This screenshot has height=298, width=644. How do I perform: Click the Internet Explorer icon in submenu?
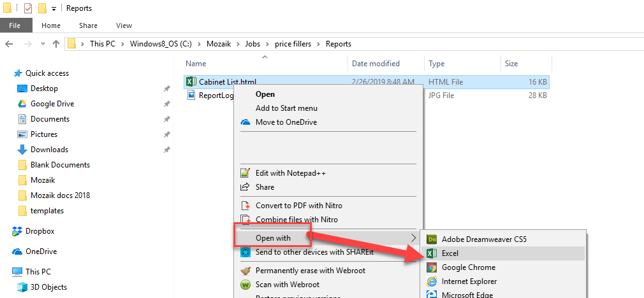coord(431,281)
